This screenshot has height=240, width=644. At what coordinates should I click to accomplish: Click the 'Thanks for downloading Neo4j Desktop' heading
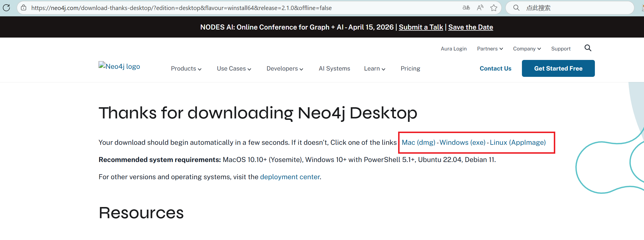tap(258, 113)
